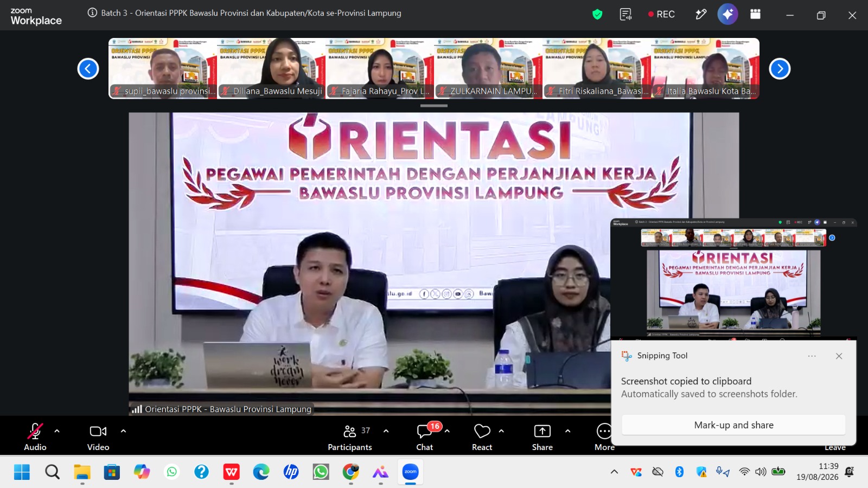Open Wi-Fi network quick settings

pos(744,472)
